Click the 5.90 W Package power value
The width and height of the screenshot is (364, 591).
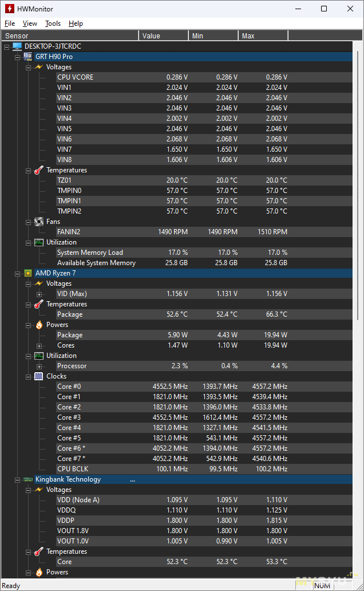[177, 335]
